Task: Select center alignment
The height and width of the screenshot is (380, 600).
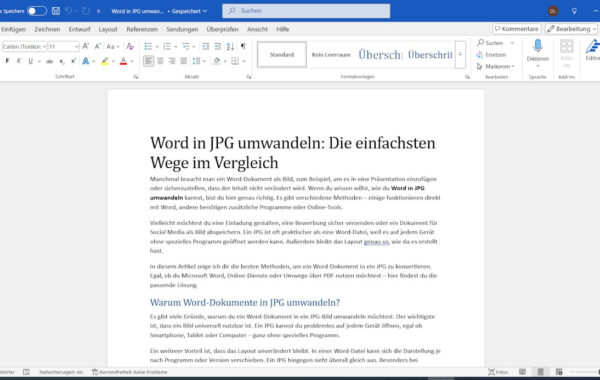Action: click(160, 61)
